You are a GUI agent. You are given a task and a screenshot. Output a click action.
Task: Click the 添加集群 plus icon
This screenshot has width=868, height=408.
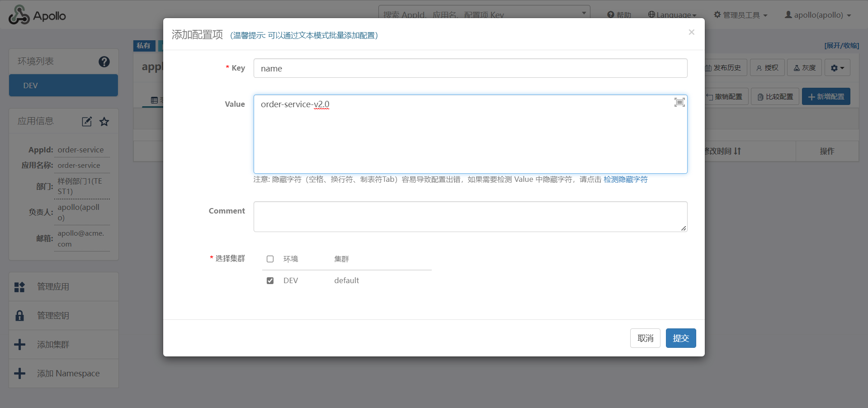(19, 345)
